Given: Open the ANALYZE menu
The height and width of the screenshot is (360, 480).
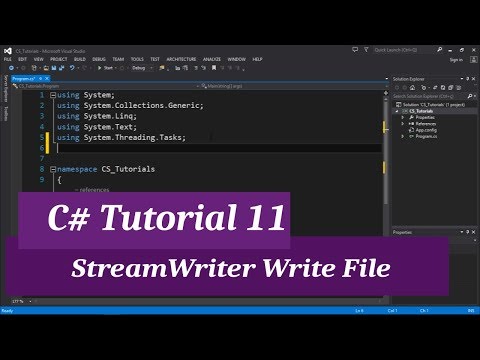Looking at the screenshot, I should point(212,59).
